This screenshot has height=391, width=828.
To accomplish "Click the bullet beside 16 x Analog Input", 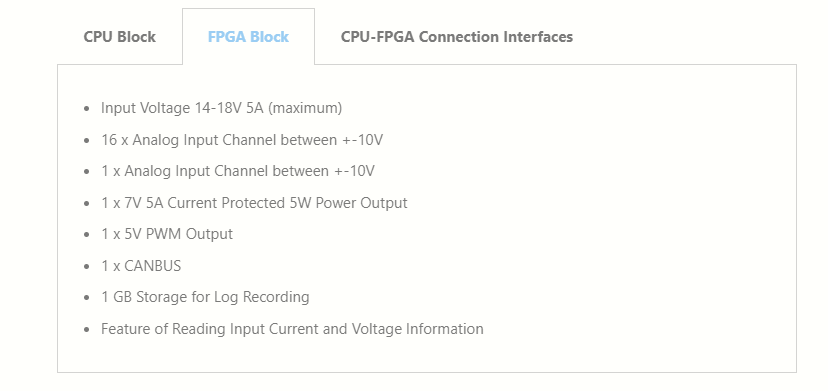I will pos(87,141).
